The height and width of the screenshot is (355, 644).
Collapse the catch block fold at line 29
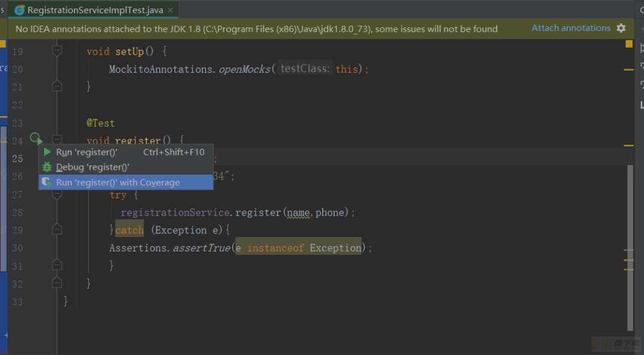[57, 229]
